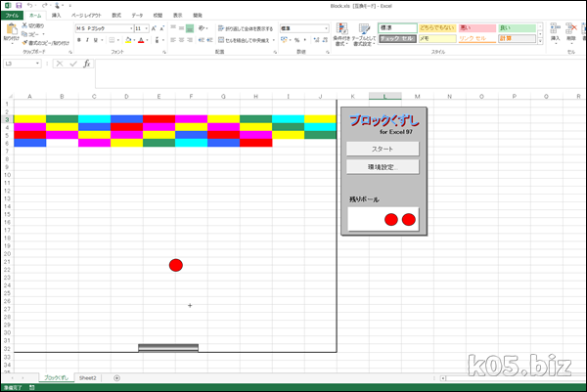This screenshot has width=587, height=392.
Task: Open the Customize Quick Access Toolbar arrow
Action: tap(69, 6)
